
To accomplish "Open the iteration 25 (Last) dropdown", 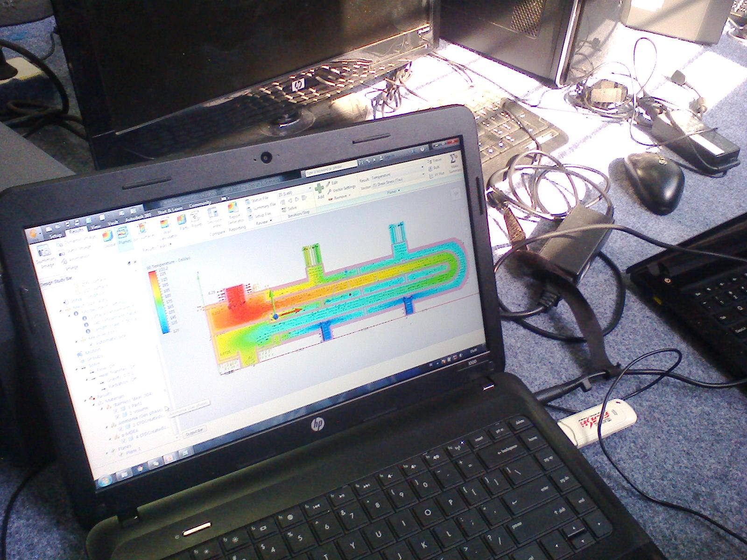I will (294, 192).
